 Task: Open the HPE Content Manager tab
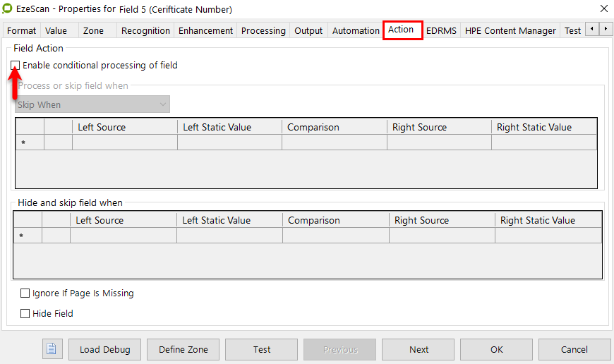pos(510,30)
